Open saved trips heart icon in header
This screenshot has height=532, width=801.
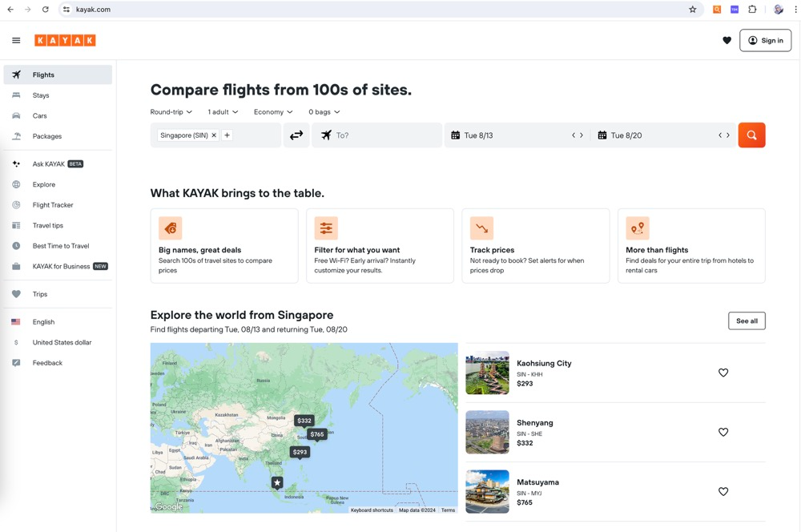click(x=727, y=40)
